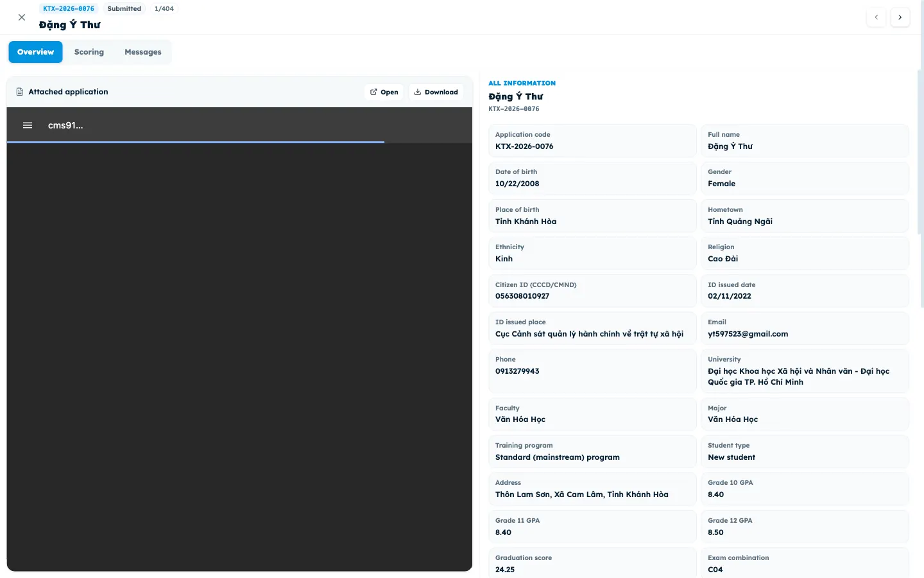Download the attached application
Image resolution: width=924 pixels, height=578 pixels.
[436, 92]
